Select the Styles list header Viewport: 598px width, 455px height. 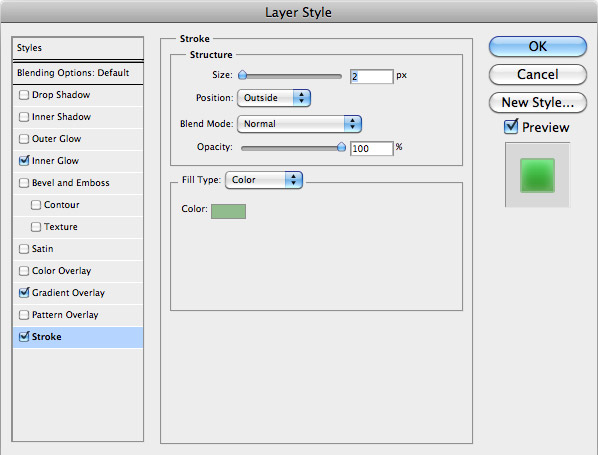78,48
